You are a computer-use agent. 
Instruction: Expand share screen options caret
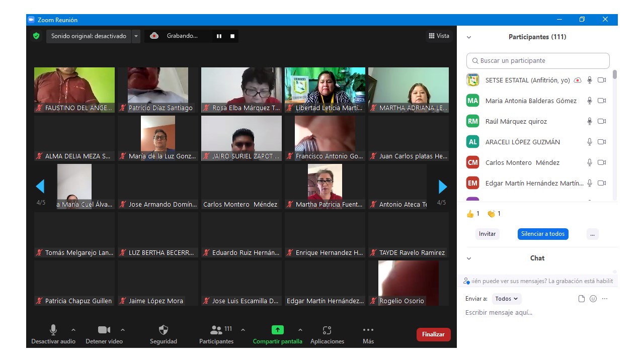(x=300, y=330)
